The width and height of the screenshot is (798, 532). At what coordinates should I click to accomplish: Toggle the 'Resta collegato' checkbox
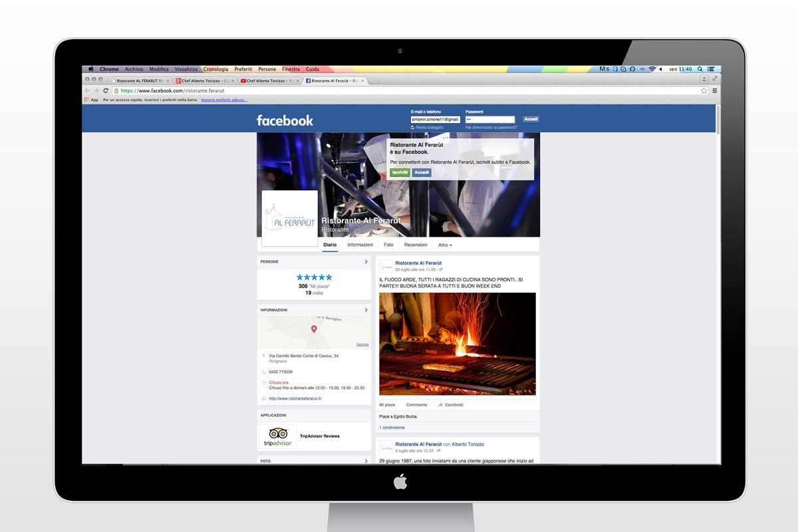coord(413,127)
